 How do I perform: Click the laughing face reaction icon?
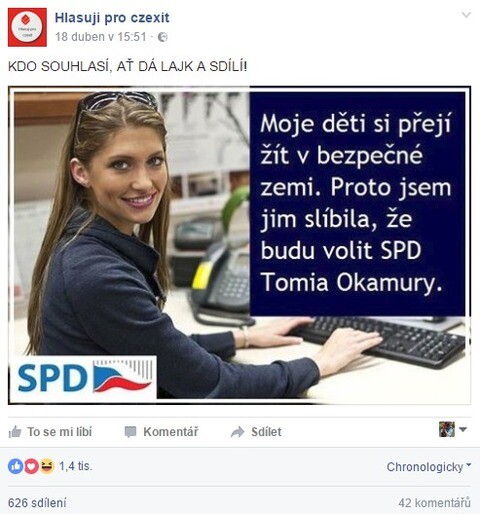tap(47, 466)
